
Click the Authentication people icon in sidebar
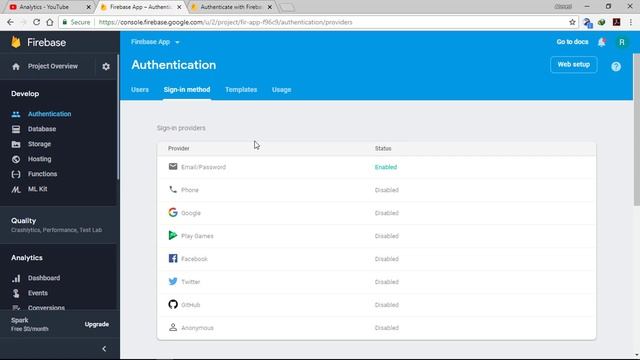16,114
